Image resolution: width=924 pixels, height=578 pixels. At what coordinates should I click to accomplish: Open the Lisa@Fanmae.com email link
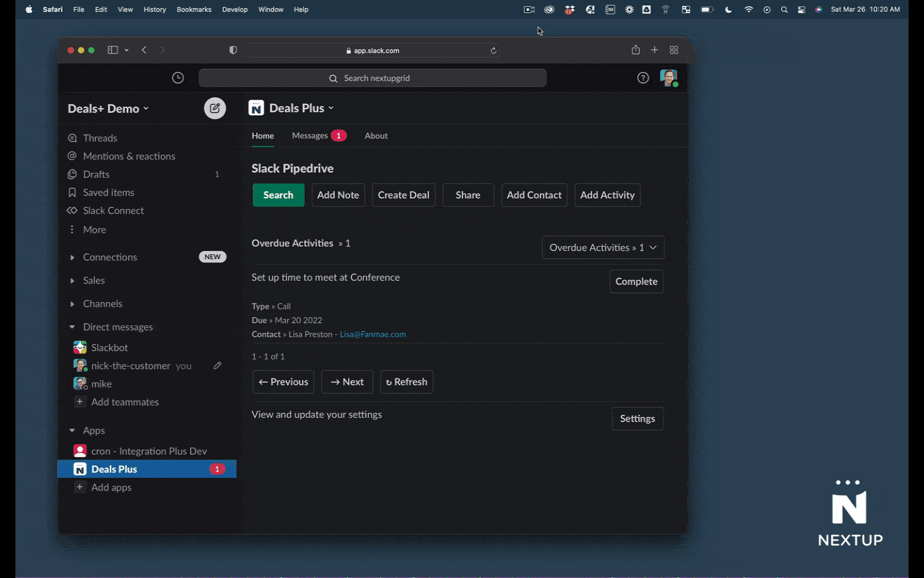point(373,334)
